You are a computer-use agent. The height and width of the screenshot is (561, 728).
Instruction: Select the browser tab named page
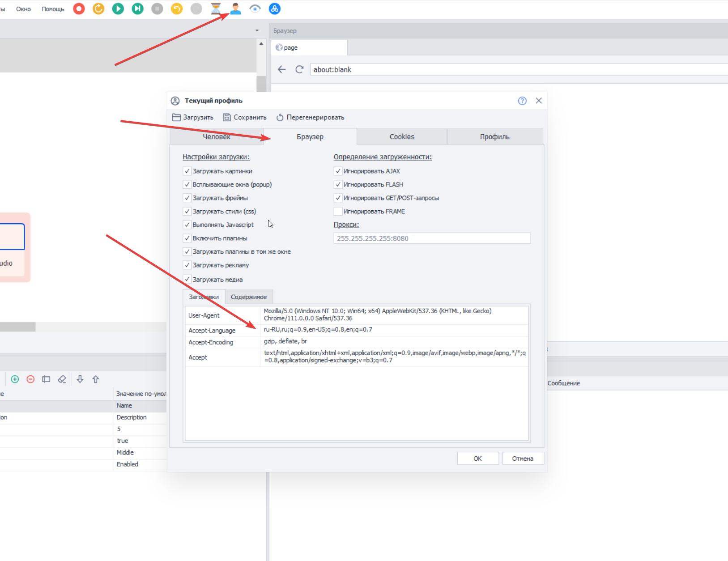click(x=309, y=47)
